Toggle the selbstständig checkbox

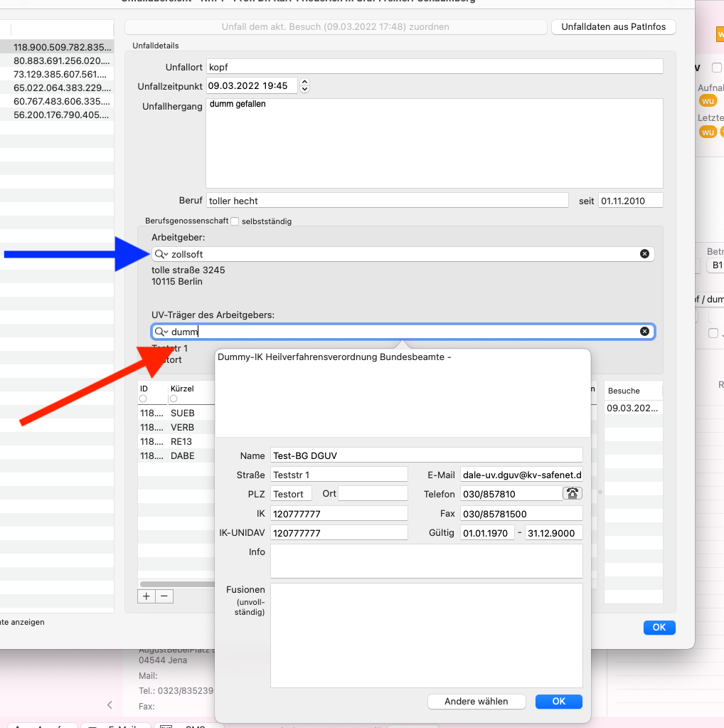point(235,221)
